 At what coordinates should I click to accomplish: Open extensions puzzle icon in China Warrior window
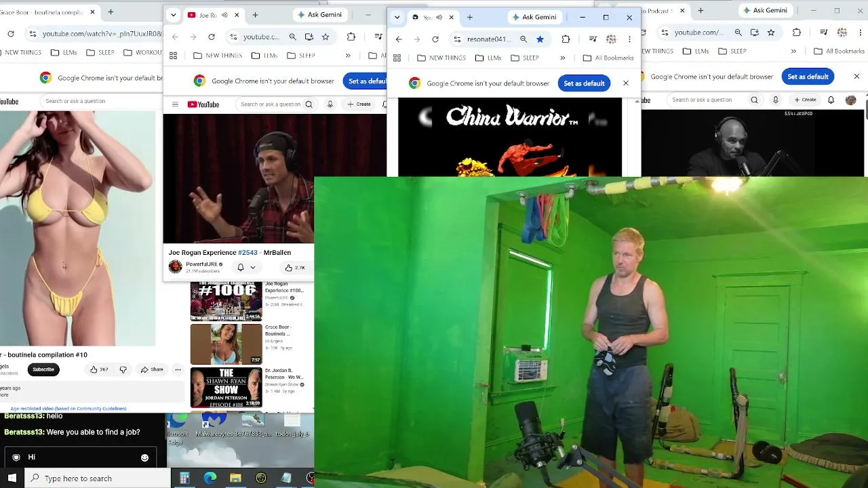click(x=566, y=39)
